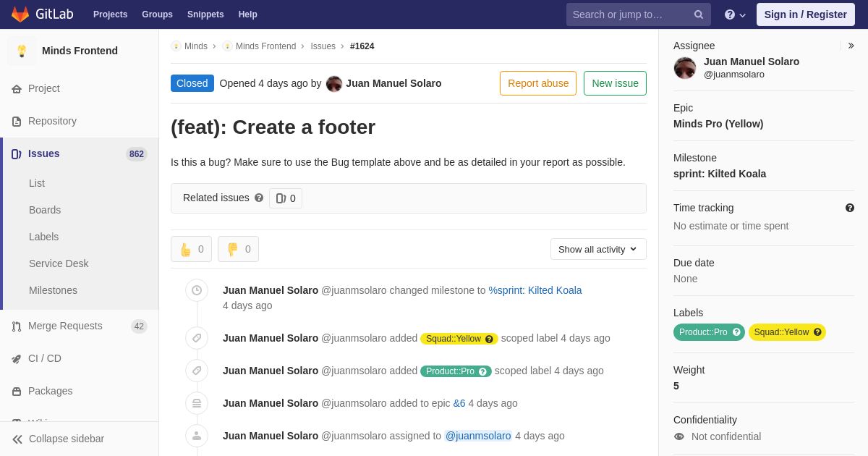868x456 pixels.
Task: Click the Report abuse button
Action: (538, 83)
